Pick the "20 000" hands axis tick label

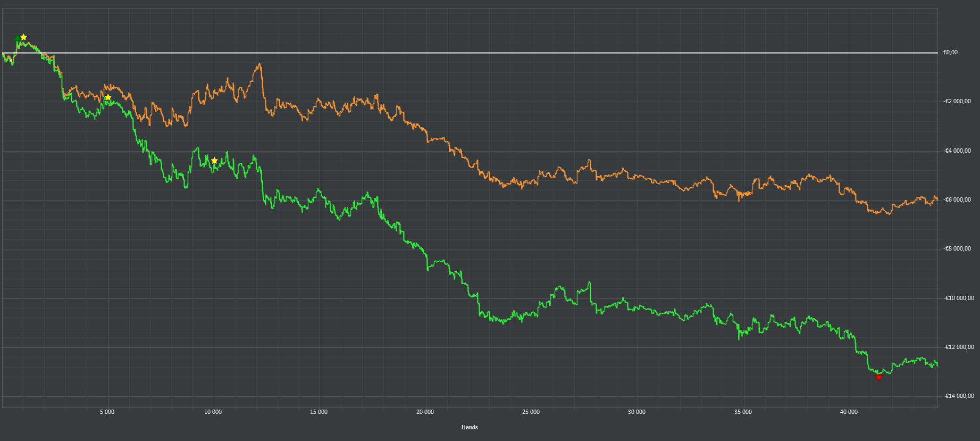tap(425, 412)
